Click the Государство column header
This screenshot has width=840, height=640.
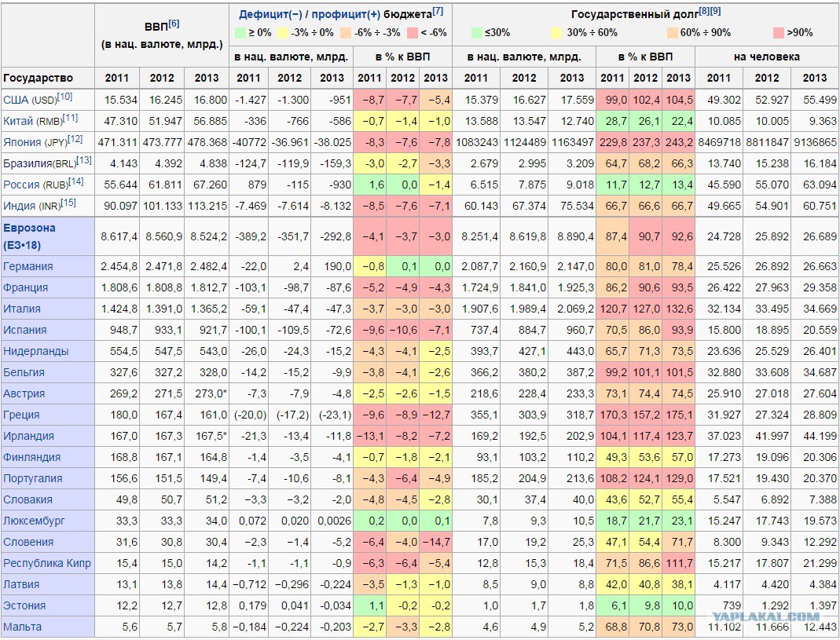(x=38, y=79)
